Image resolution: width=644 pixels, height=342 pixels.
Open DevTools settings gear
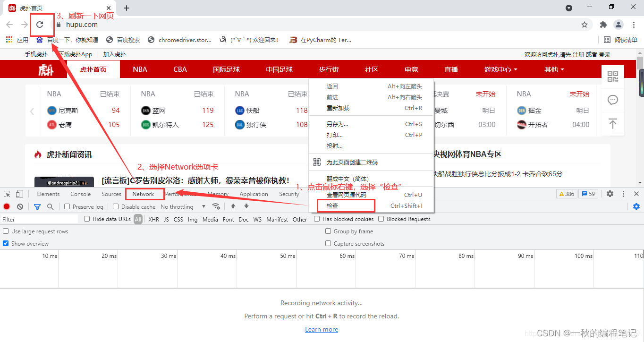pyautogui.click(x=610, y=194)
